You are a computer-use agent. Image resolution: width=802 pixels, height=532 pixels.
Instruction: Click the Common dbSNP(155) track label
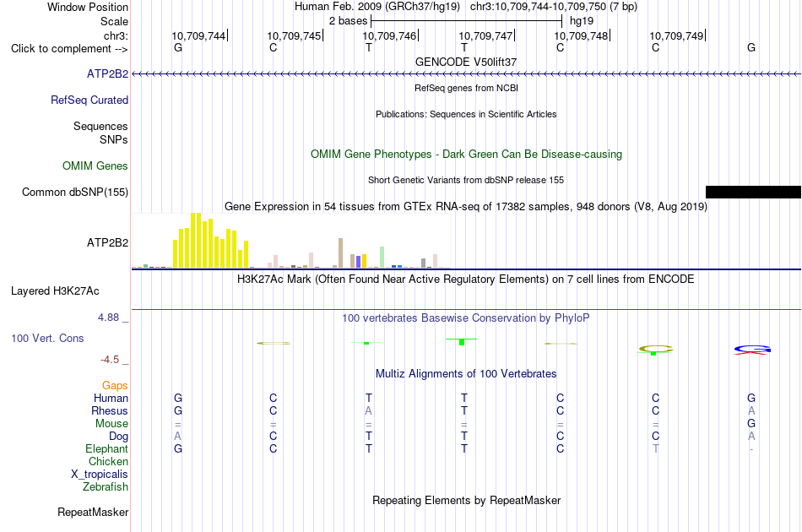coord(74,192)
